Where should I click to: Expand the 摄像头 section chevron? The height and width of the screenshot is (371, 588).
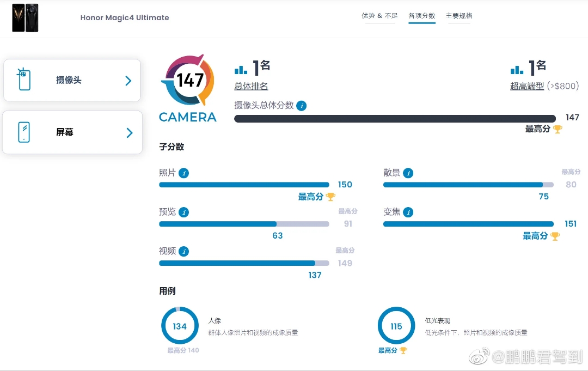[x=128, y=81]
